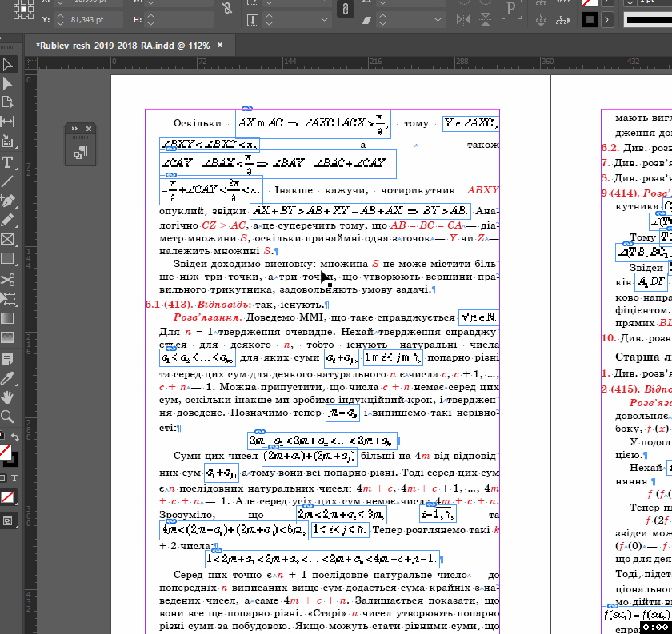This screenshot has width=672, height=634.
Task: Open the pilcrow panel icon in floating dock
Action: tap(81, 153)
